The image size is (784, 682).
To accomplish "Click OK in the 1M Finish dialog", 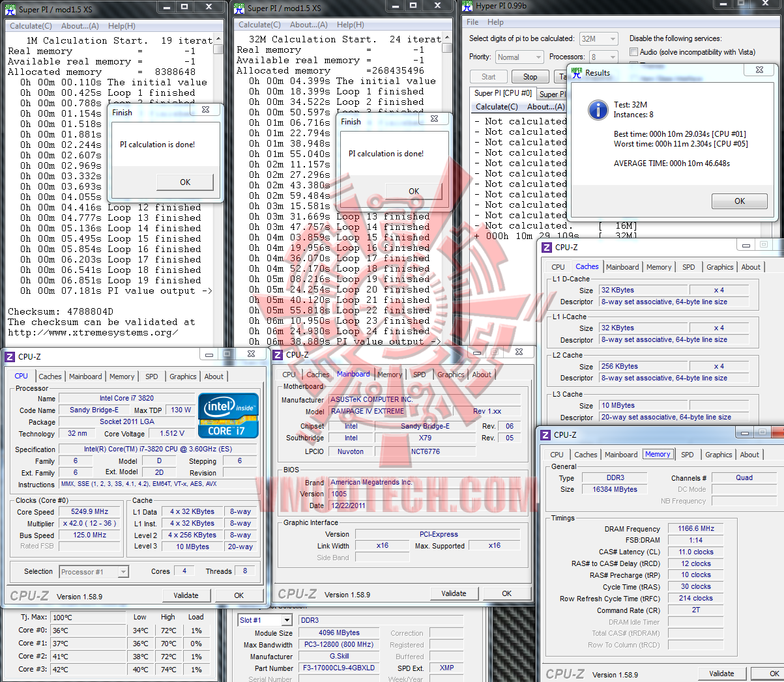I will pos(185,182).
